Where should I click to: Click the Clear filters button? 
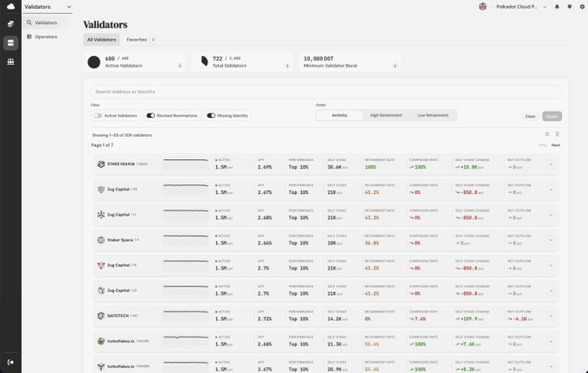(x=530, y=116)
